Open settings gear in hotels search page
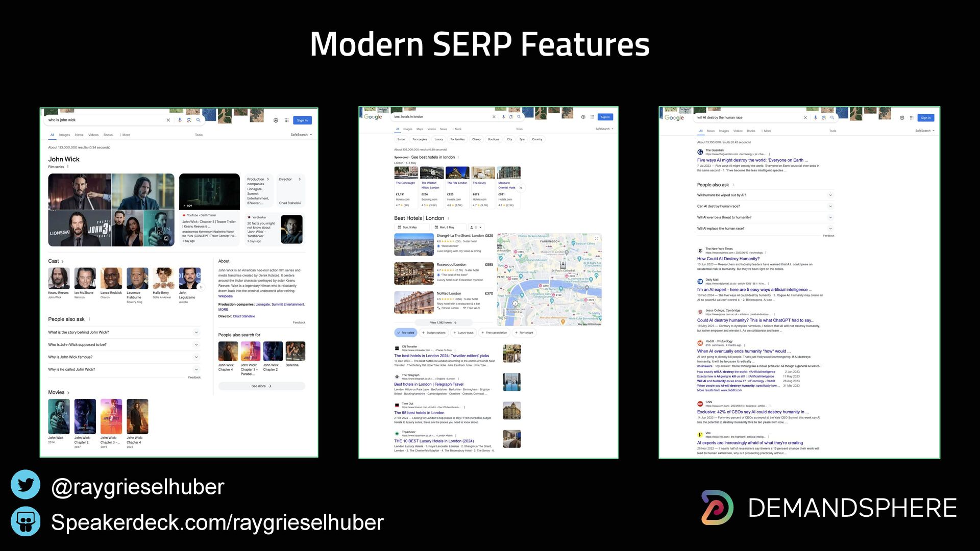This screenshot has height=551, width=980. point(583,117)
